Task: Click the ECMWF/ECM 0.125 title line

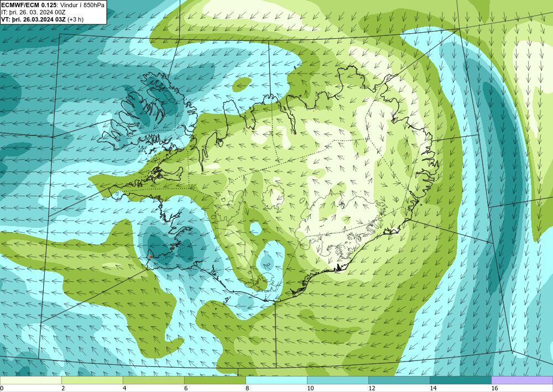Action: pyautogui.click(x=53, y=6)
